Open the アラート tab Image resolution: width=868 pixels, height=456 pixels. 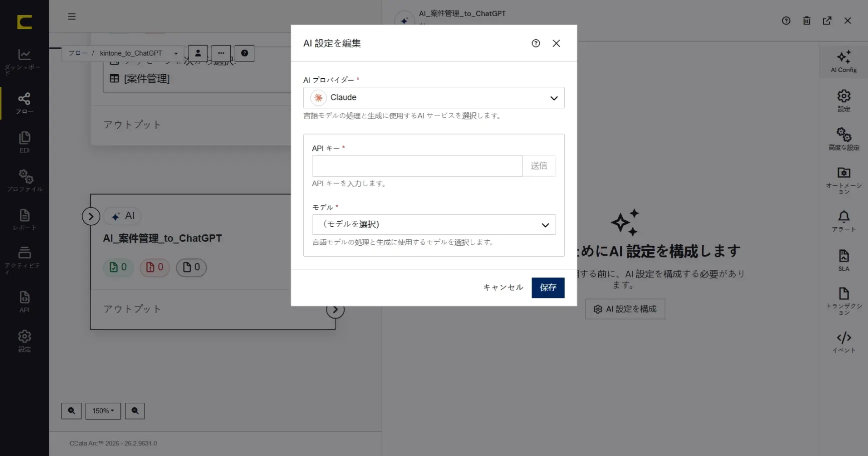click(x=843, y=221)
